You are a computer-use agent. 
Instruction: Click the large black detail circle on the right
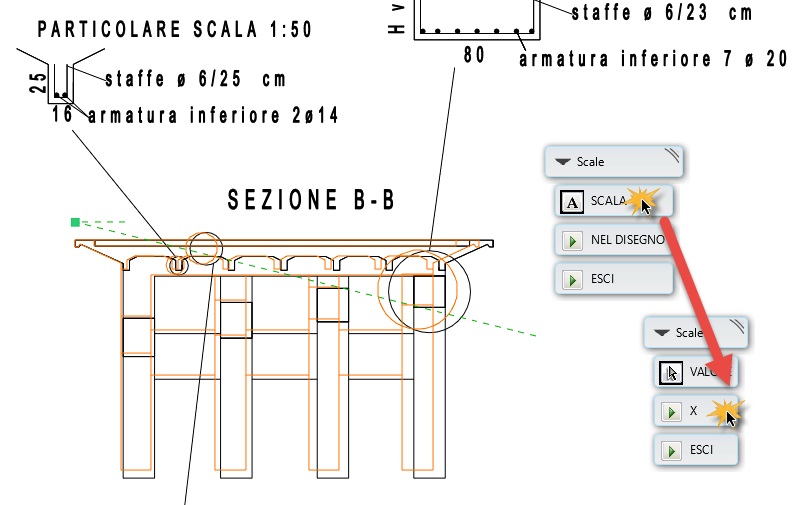click(x=429, y=291)
